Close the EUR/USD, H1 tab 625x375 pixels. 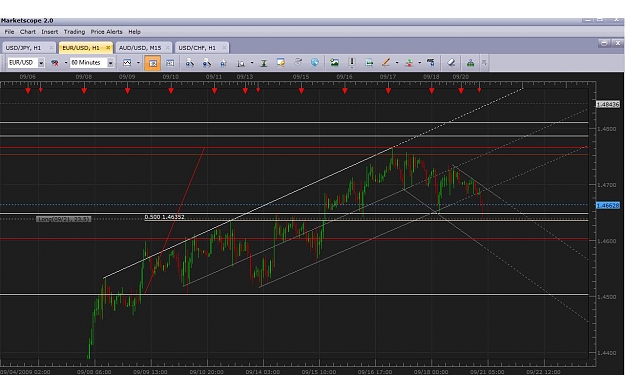pyautogui.click(x=108, y=48)
